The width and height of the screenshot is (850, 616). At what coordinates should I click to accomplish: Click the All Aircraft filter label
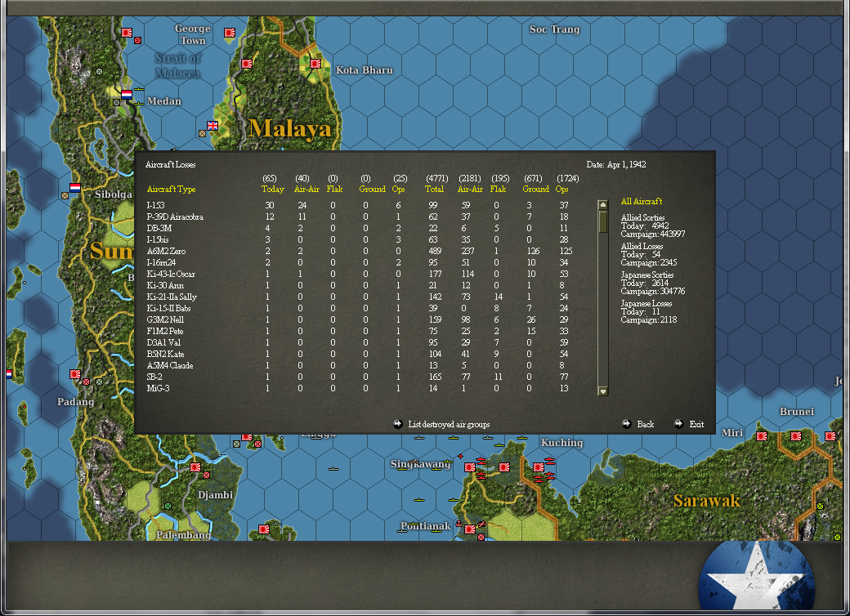coord(642,199)
